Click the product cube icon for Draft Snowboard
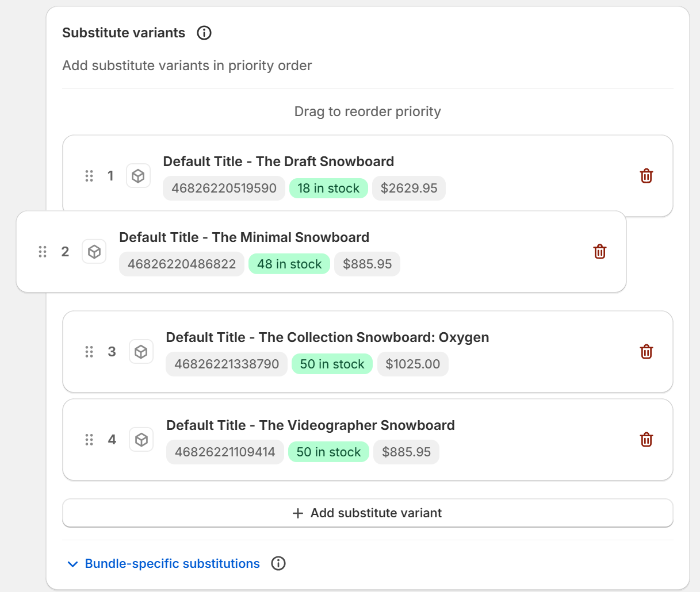The width and height of the screenshot is (700, 592). 138,176
